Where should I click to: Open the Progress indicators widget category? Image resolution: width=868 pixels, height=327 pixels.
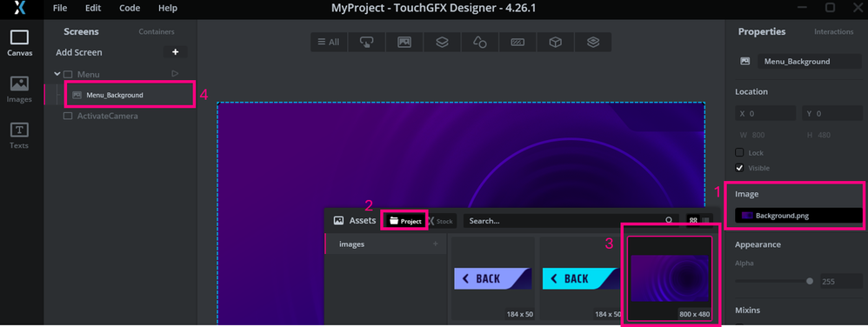517,42
